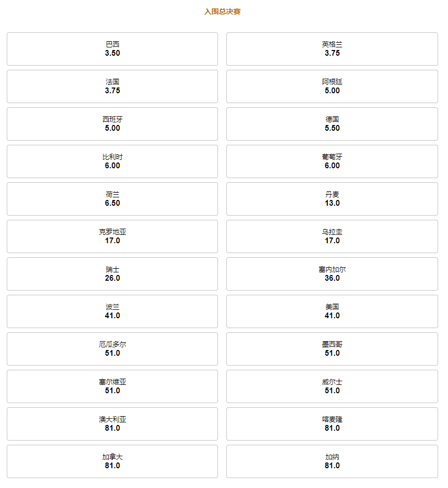
Task: Select England (英格兰) odds at 3.75
Action: tap(332, 49)
